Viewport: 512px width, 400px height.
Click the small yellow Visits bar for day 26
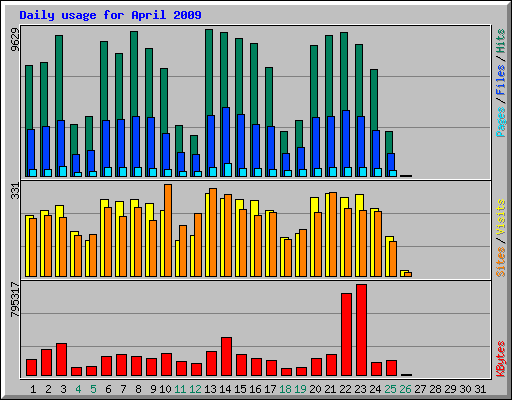404,272
